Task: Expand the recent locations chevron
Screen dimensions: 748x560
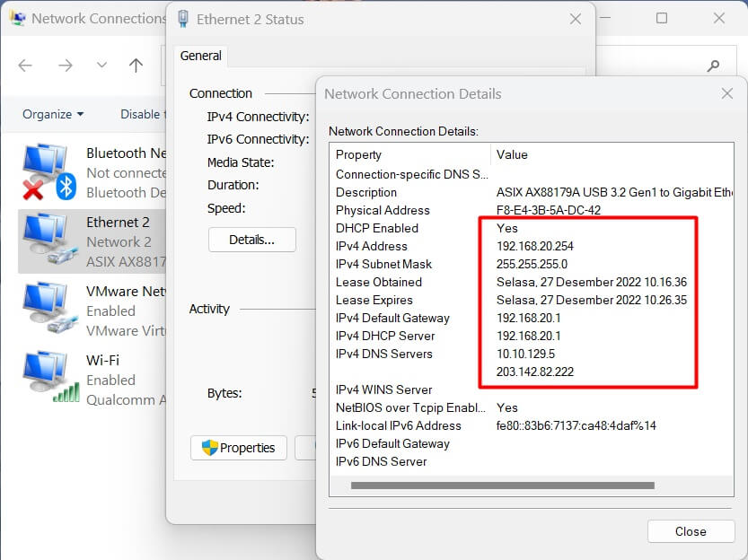Action: (101, 66)
